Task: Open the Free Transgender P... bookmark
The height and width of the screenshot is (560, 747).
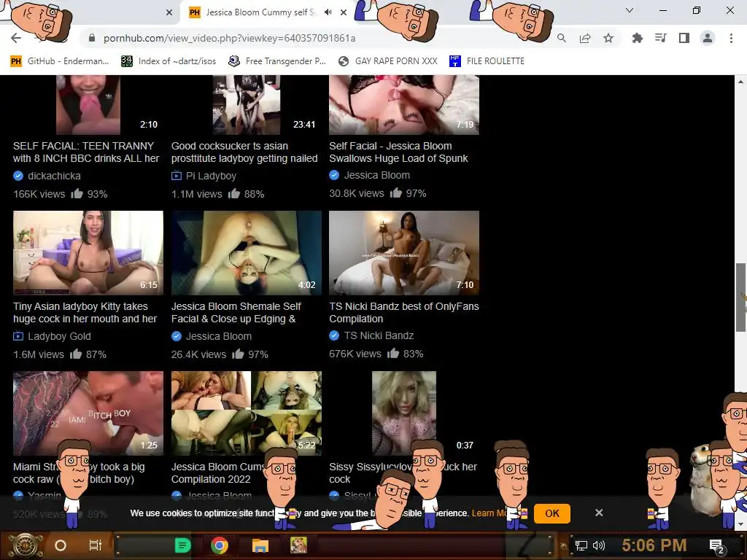Action: pos(277,61)
